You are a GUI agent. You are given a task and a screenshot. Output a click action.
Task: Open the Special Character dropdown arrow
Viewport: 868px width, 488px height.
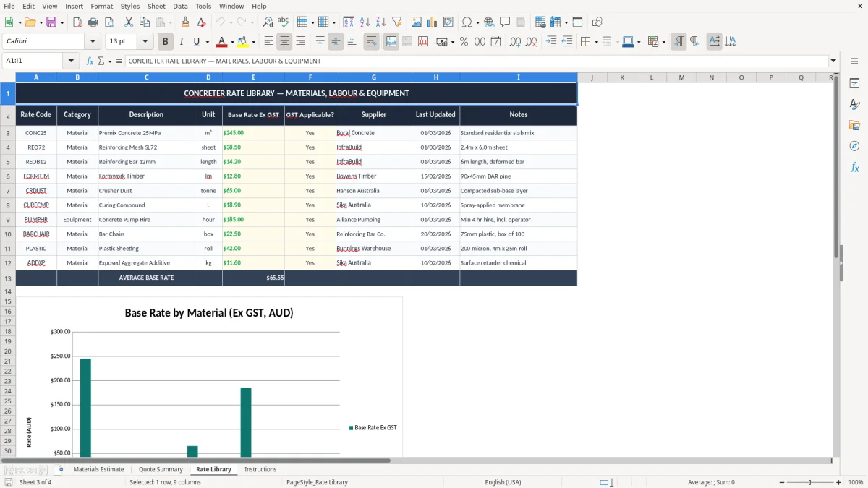click(x=477, y=22)
